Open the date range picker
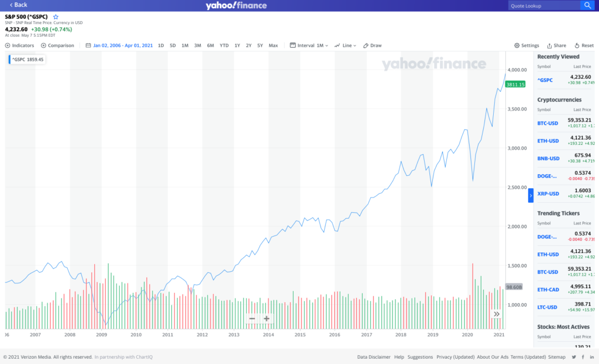The width and height of the screenshot is (599, 364). [119, 46]
